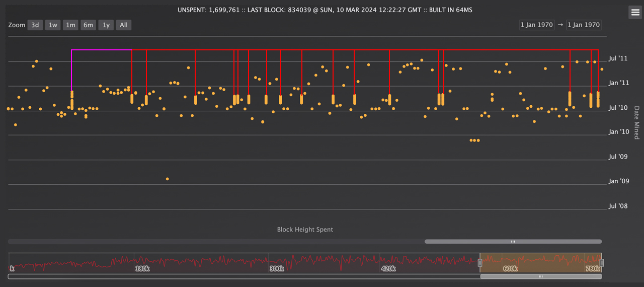644x287 pixels.
Task: Click the navigator's right range handle
Action: tap(601, 263)
